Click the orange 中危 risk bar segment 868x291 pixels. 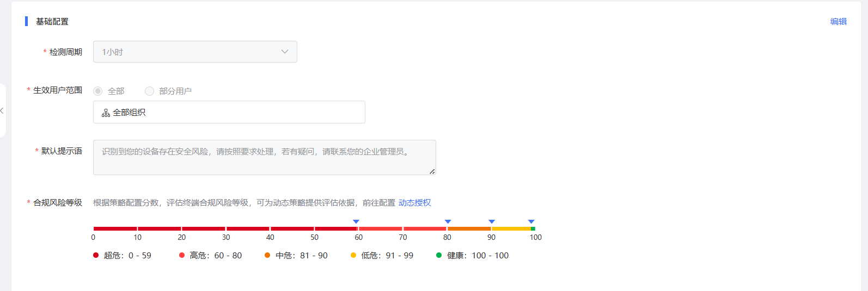[469, 228]
